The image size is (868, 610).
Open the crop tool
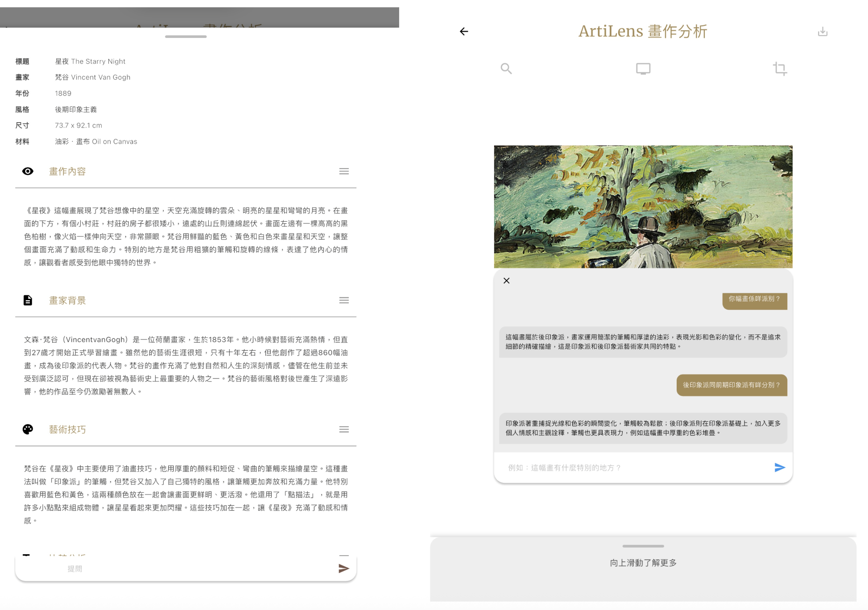780,68
